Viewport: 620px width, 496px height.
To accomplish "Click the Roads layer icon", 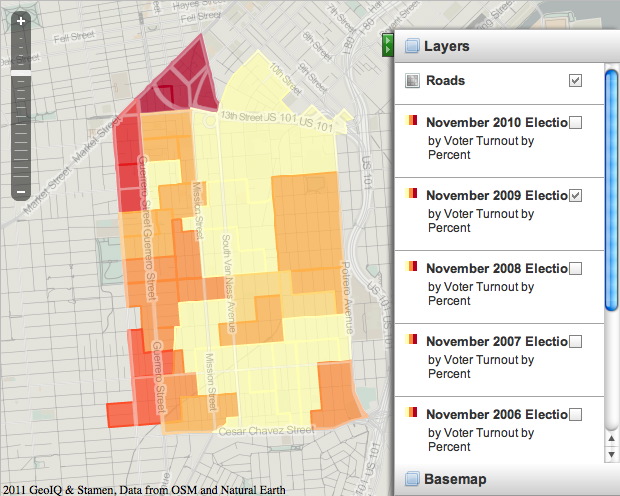I will [412, 81].
